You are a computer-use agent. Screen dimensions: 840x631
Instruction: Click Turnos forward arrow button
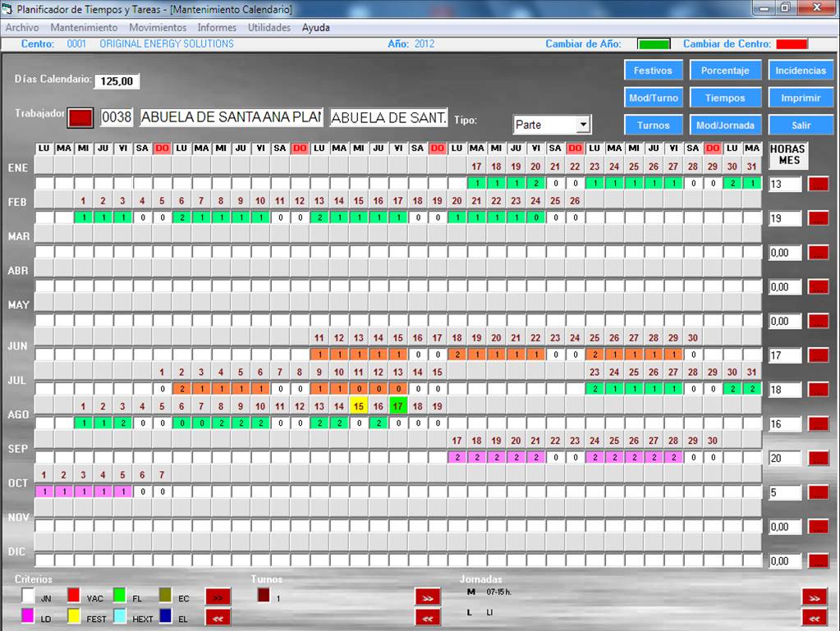(x=427, y=597)
